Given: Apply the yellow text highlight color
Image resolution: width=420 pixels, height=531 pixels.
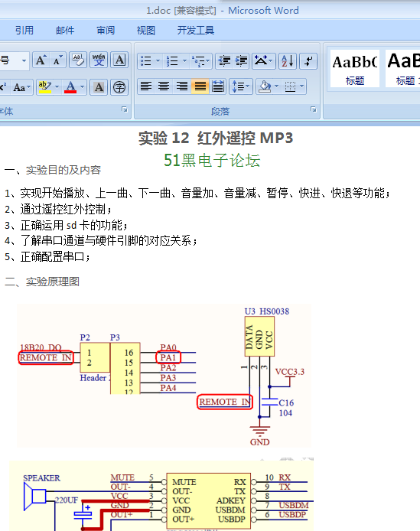Looking at the screenshot, I should [45, 87].
